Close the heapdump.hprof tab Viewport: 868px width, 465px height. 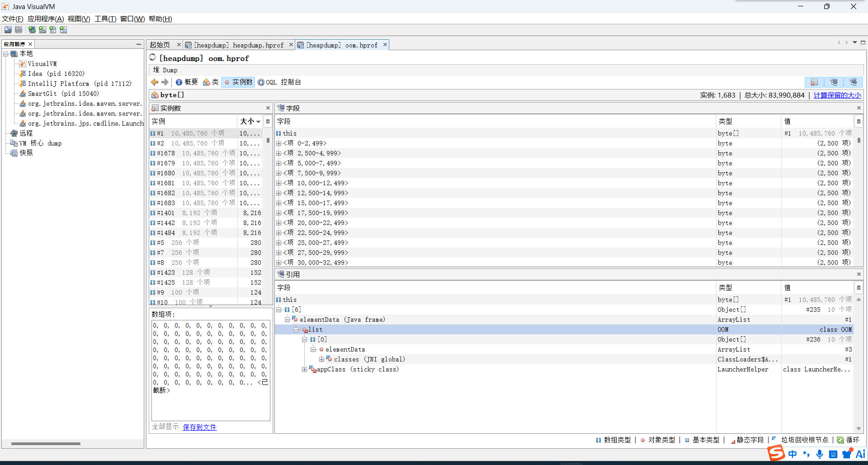click(291, 45)
